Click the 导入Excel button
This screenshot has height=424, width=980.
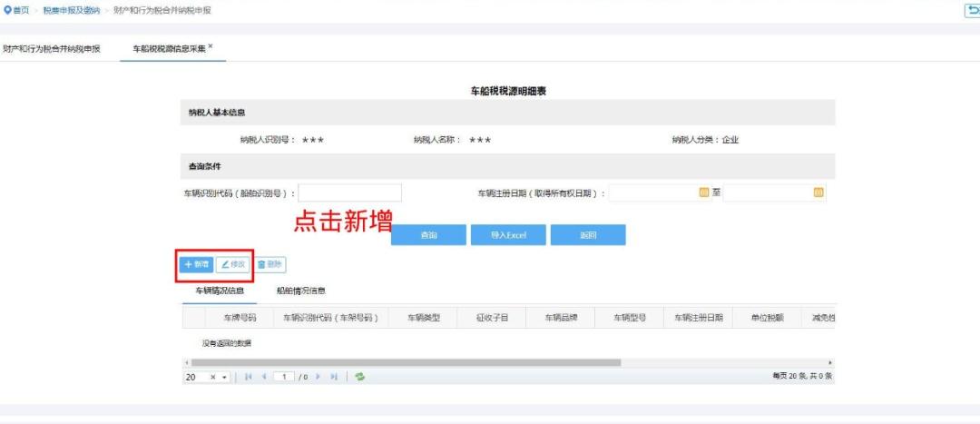click(x=508, y=235)
